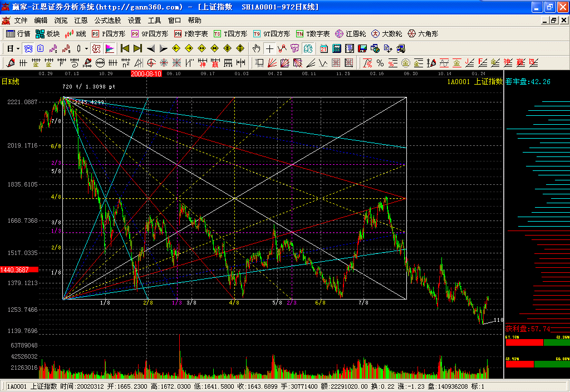Click the T数字表 number table button
This screenshot has width=570, height=392.
click(x=313, y=34)
